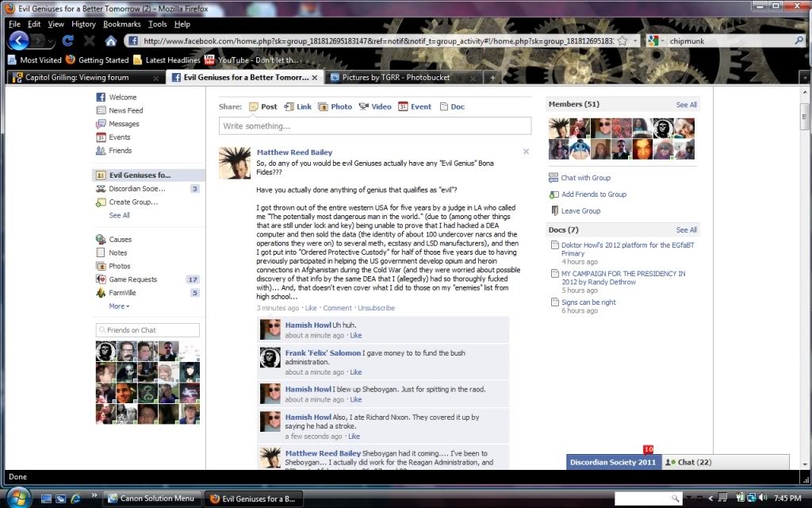Open the list-all-tabs dropdown on the tab bar
The image size is (812, 508).
tap(805, 78)
